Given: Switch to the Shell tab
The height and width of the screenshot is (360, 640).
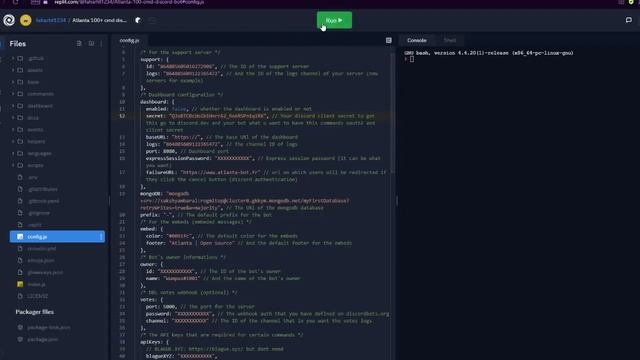Looking at the screenshot, I should coord(450,40).
